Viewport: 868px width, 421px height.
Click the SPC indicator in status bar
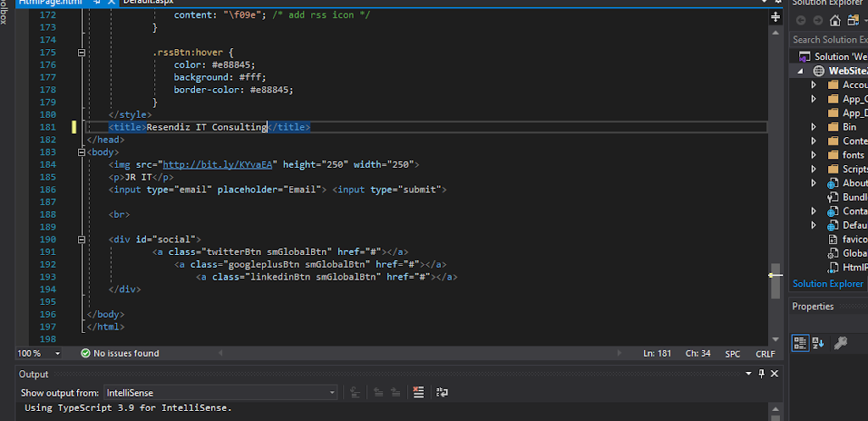[x=732, y=353]
